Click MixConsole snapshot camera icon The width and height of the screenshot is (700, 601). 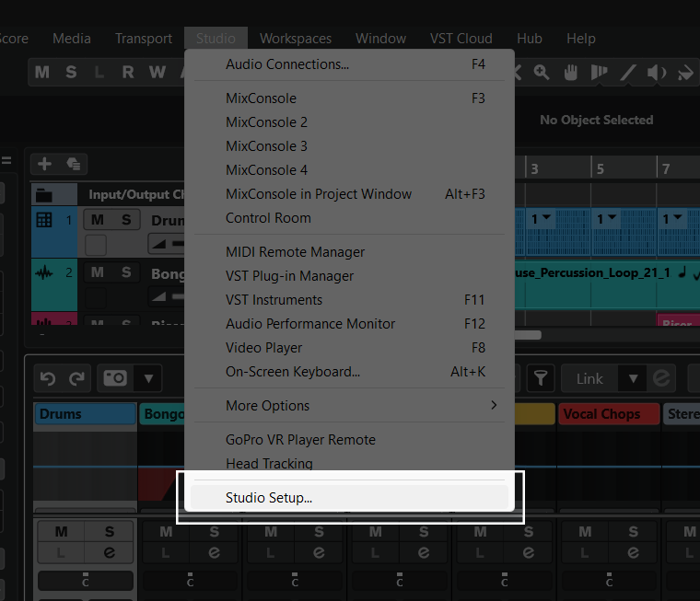tap(115, 379)
